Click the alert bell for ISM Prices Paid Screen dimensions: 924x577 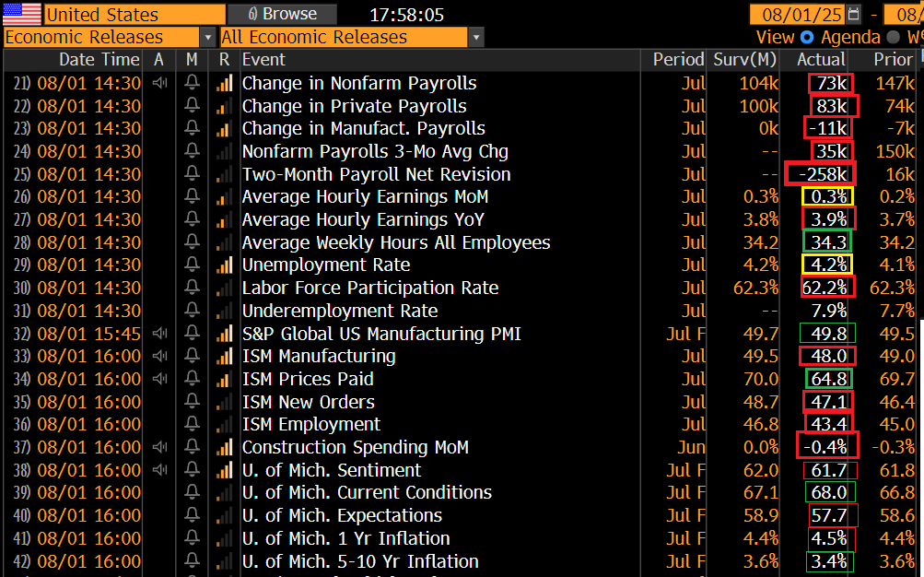point(192,379)
